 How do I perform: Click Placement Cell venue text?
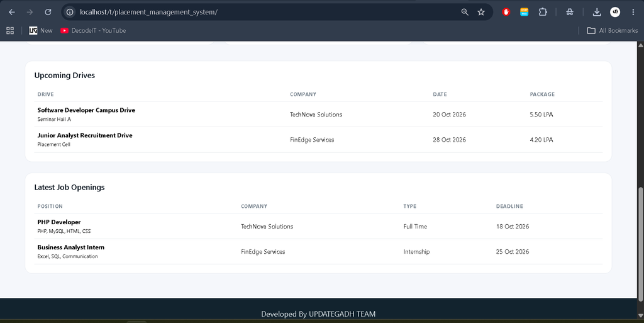point(54,144)
